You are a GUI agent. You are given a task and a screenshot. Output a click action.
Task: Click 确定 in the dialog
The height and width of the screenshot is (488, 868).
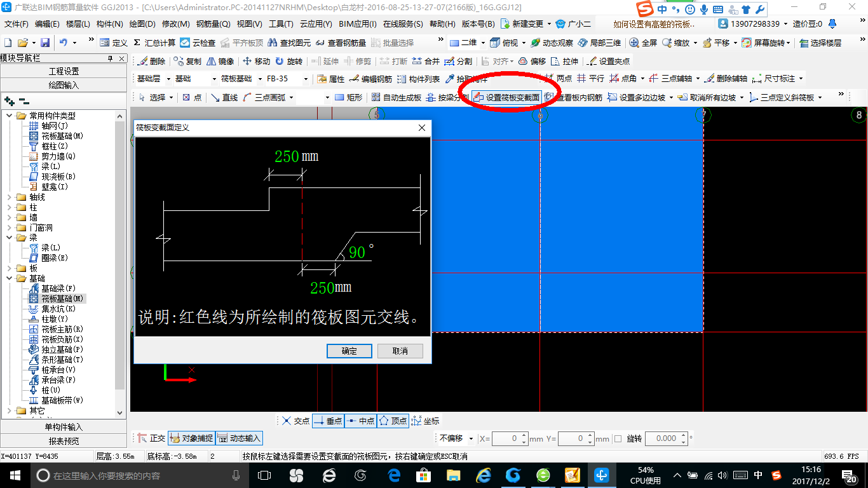(349, 351)
